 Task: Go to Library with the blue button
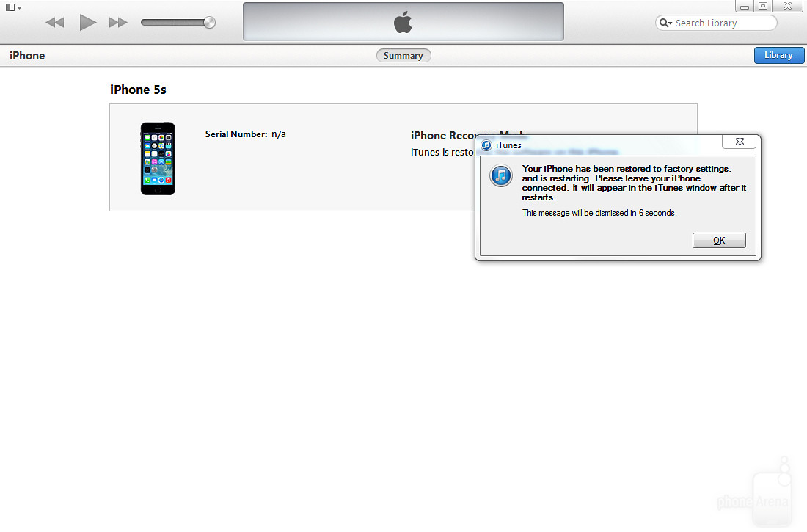coord(778,55)
